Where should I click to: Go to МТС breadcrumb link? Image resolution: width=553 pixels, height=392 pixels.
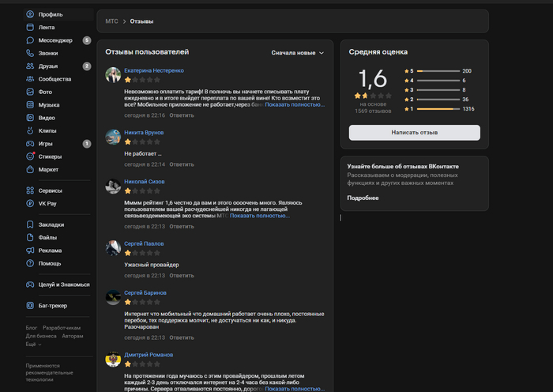pos(111,21)
